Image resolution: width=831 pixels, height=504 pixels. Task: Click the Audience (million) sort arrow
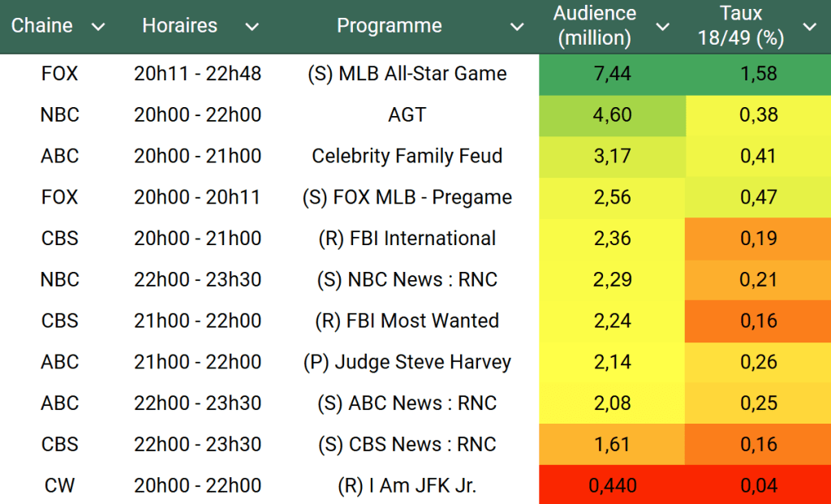coord(663,27)
